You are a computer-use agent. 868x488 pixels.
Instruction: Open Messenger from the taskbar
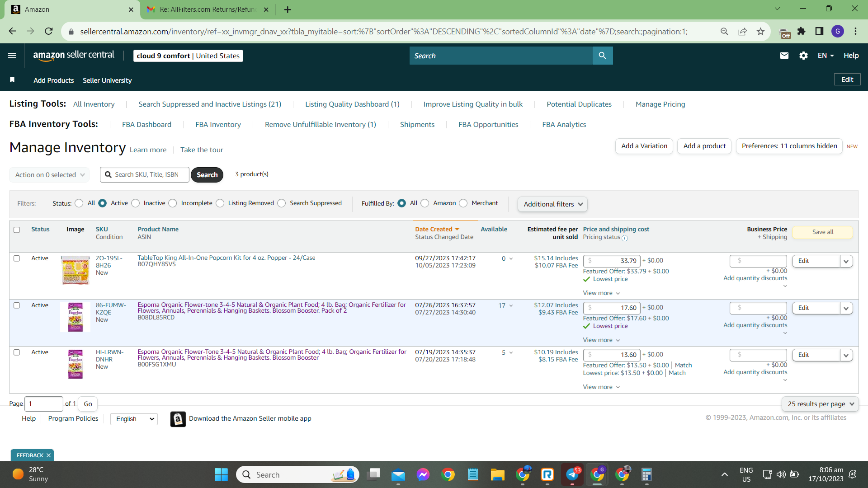click(423, 474)
